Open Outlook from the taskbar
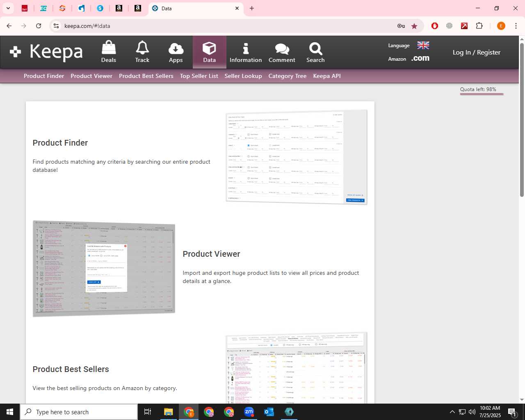This screenshot has width=525, height=420. (x=269, y=412)
